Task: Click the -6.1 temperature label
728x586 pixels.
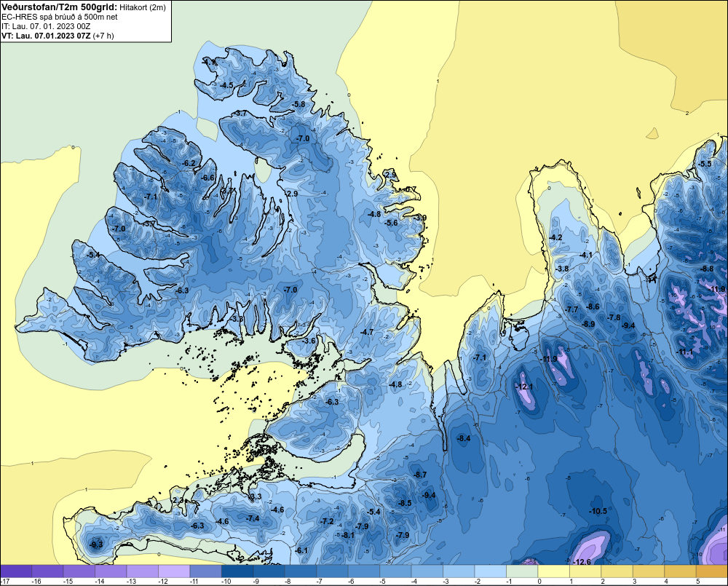Action: pos(301,550)
